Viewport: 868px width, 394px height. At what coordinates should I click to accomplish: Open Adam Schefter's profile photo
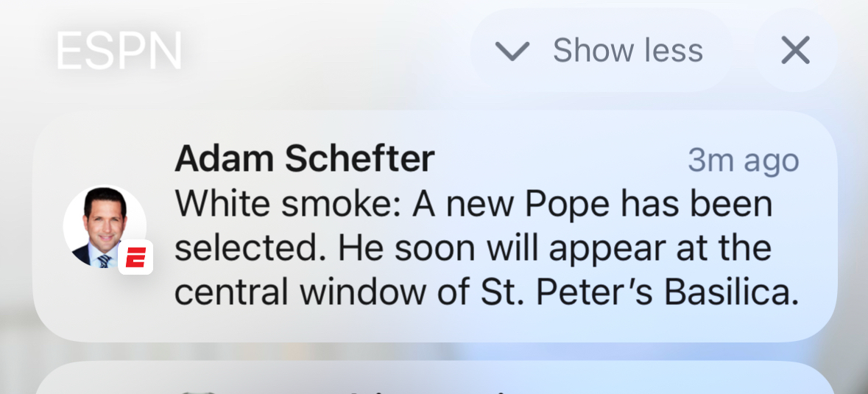point(103,225)
